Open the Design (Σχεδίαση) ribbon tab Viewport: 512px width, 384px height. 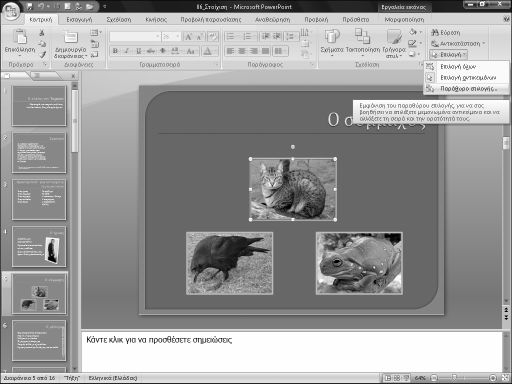point(119,20)
